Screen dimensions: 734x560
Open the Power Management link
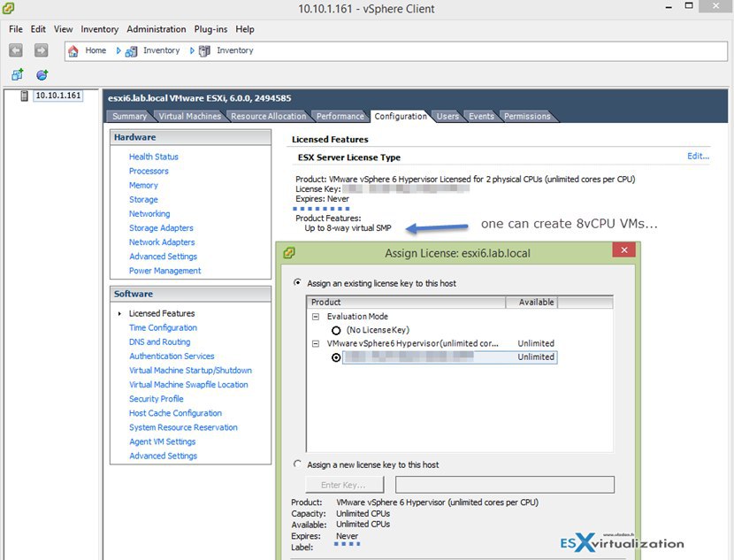[x=164, y=271]
